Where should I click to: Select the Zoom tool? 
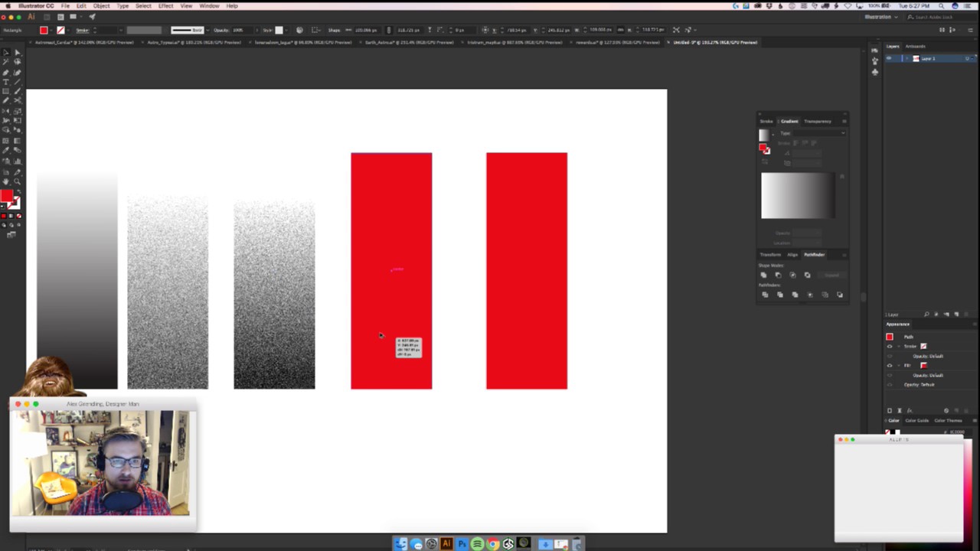(x=17, y=182)
